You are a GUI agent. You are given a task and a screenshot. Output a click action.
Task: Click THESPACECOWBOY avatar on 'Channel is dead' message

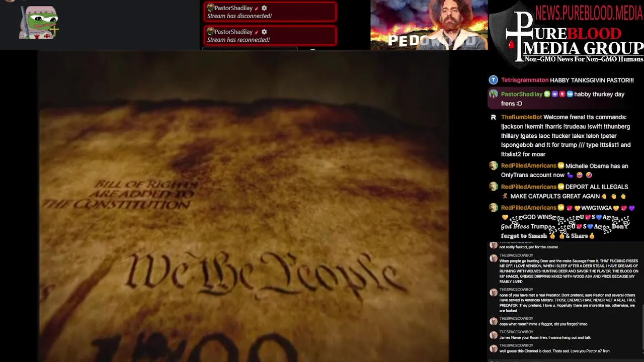(493, 348)
